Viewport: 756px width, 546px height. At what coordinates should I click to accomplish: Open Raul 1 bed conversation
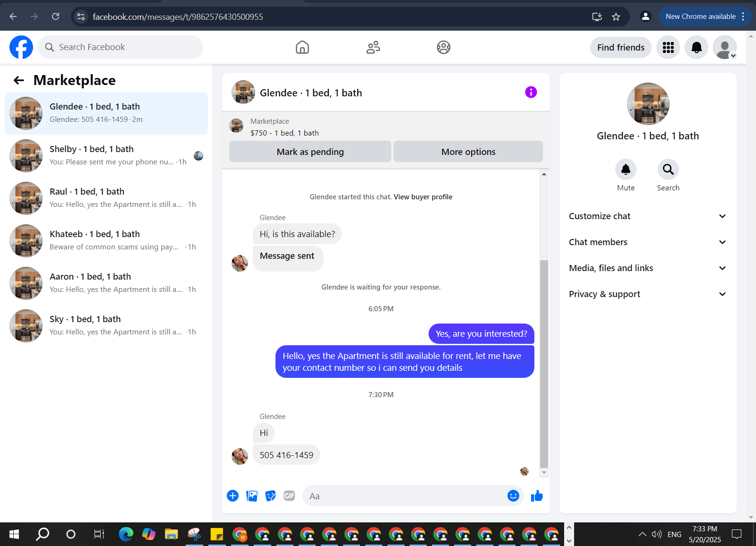point(106,198)
